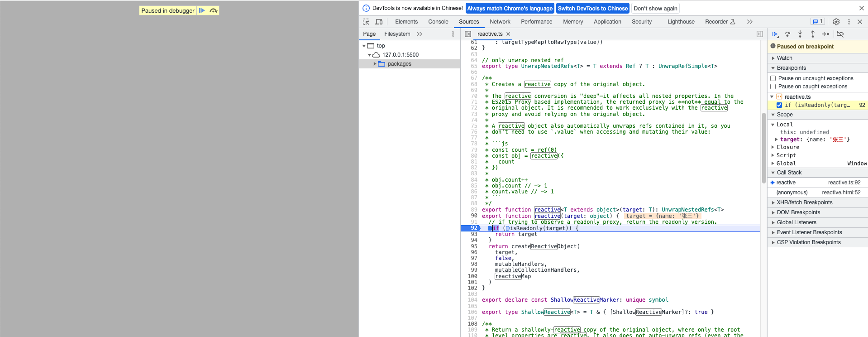The width and height of the screenshot is (868, 337).
Task: Hide the debugger sidebar icon
Action: 760,34
